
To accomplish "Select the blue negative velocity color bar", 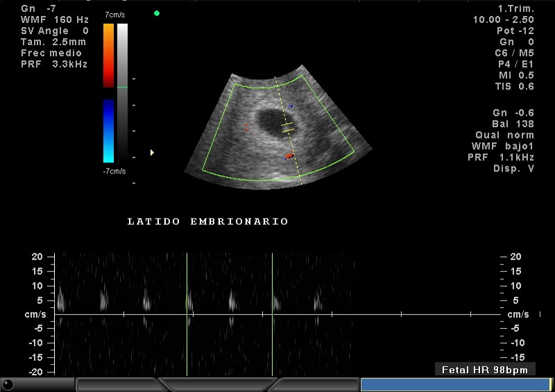I will 108,130.
